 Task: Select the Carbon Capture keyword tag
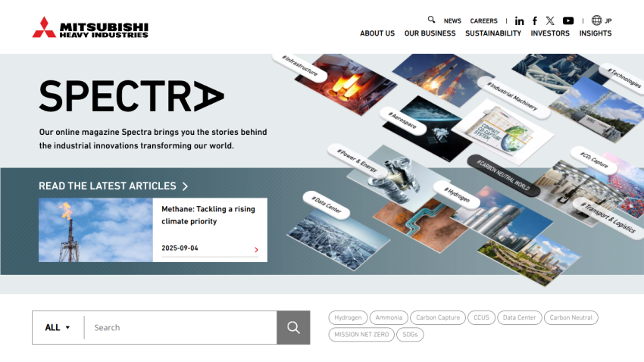(x=438, y=317)
